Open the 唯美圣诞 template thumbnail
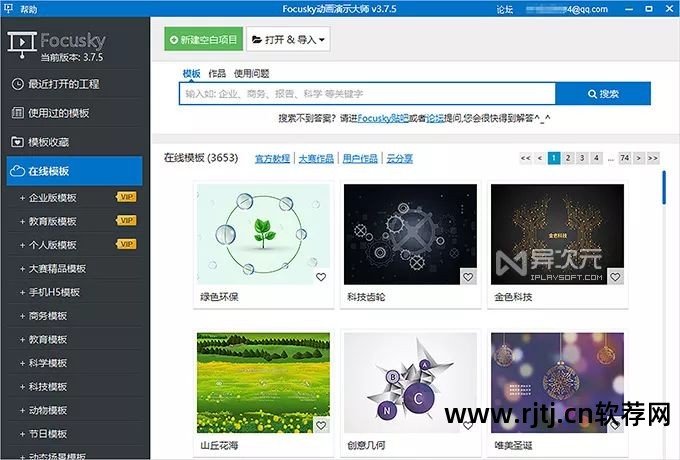The width and height of the screenshot is (680, 460). 557,383
